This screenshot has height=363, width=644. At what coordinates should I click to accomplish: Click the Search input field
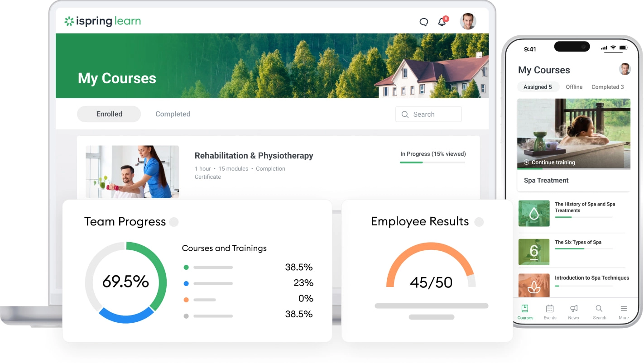[x=428, y=115]
